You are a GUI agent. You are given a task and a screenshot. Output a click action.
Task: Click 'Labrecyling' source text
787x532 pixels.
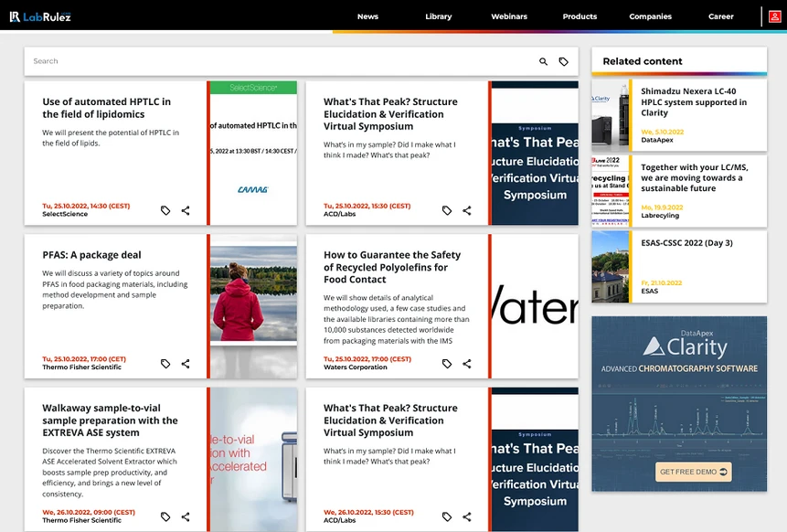660,216
